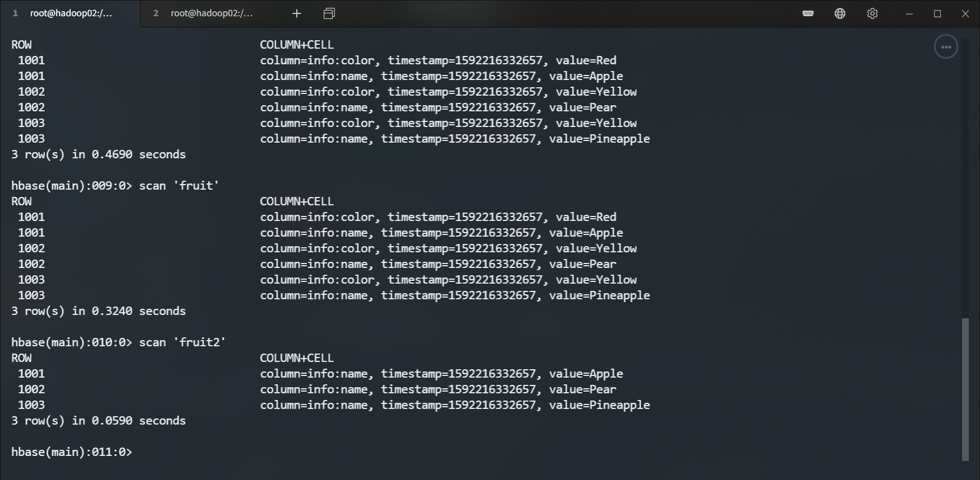The height and width of the screenshot is (480, 980).
Task: Open the keyboard icon in title bar
Action: 808,13
